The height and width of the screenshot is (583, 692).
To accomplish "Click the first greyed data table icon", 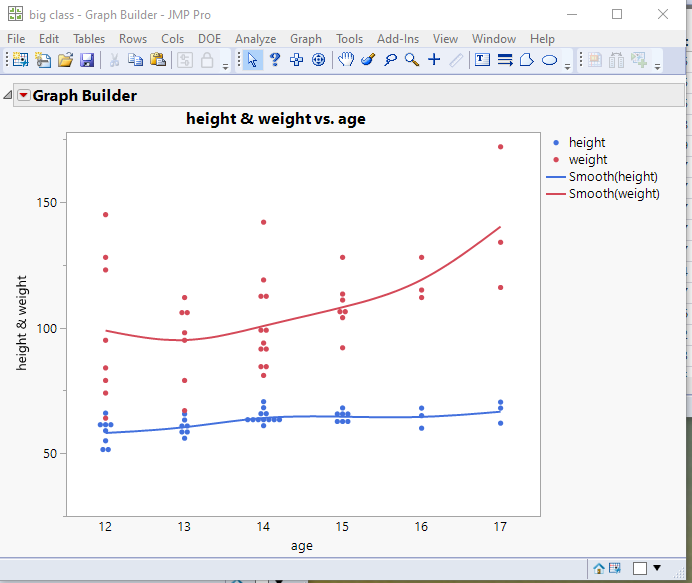I will point(594,60).
